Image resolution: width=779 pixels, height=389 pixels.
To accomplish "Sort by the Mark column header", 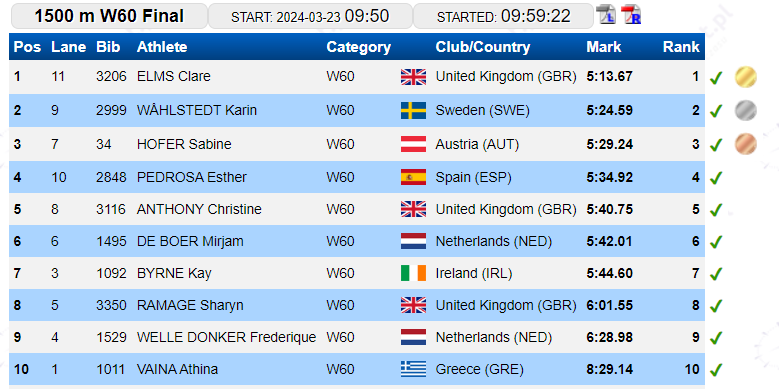I will click(x=604, y=47).
